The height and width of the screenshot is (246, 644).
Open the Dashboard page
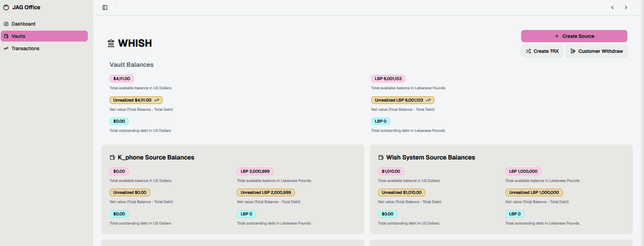point(23,24)
